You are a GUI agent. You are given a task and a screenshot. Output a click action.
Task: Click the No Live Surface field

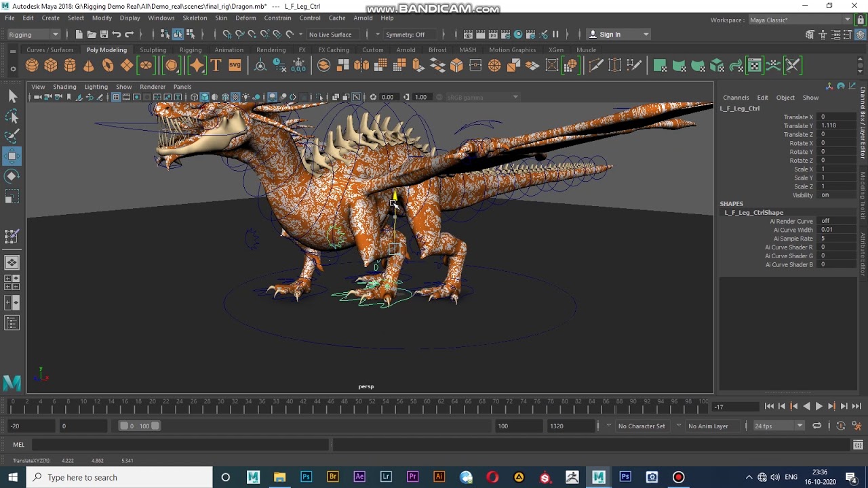334,35
